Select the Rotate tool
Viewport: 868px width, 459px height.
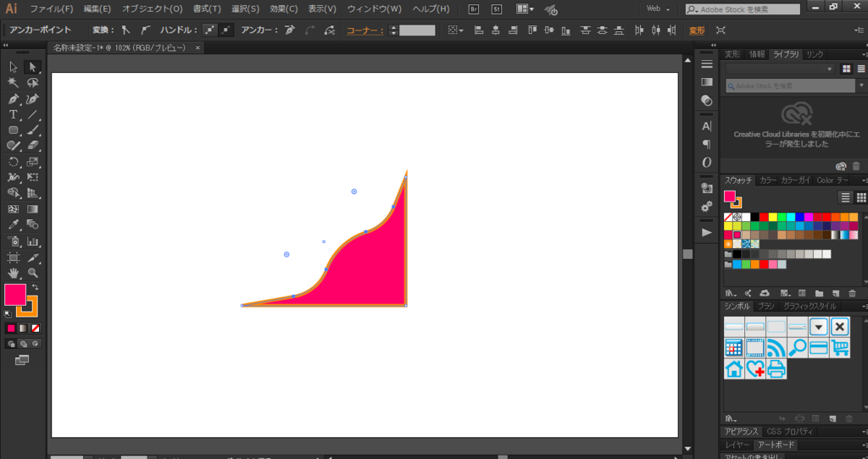[x=14, y=162]
